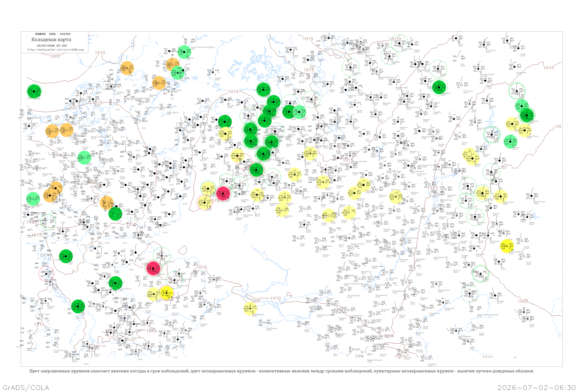Select the "Починок 26784" station label
The width and height of the screenshot is (588, 392).
279,190
